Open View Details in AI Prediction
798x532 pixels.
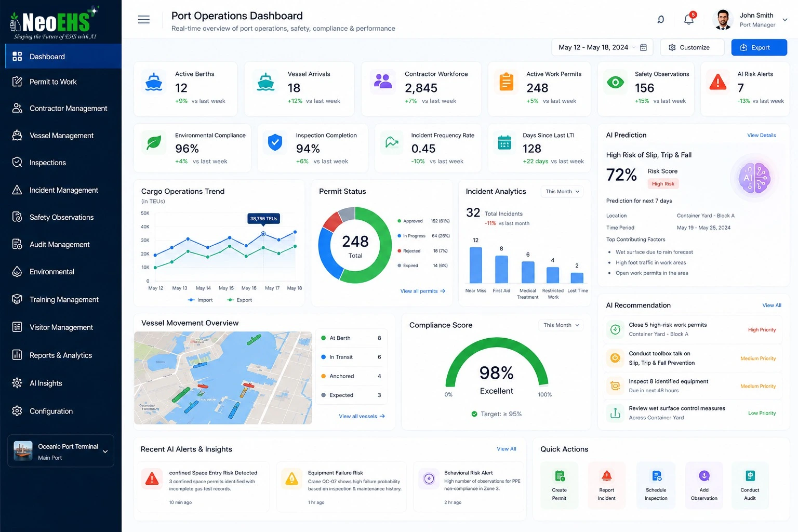tap(761, 135)
